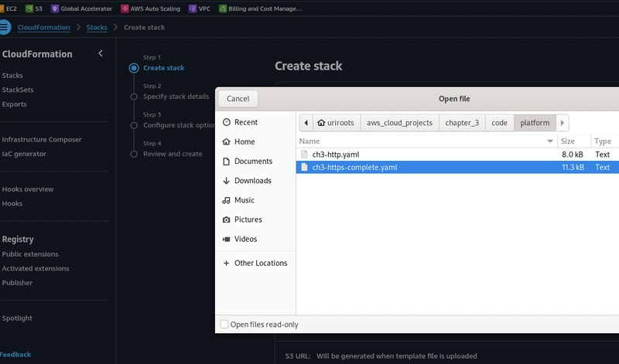Toggle the hamburger navigation menu icon
The width and height of the screenshot is (619, 364).
(x=5, y=27)
